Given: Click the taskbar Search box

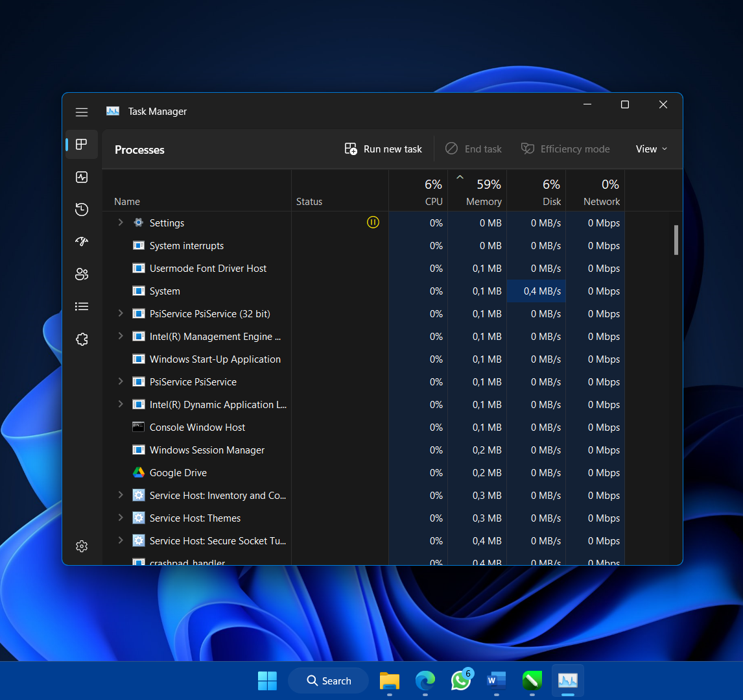Looking at the screenshot, I should click(x=328, y=681).
